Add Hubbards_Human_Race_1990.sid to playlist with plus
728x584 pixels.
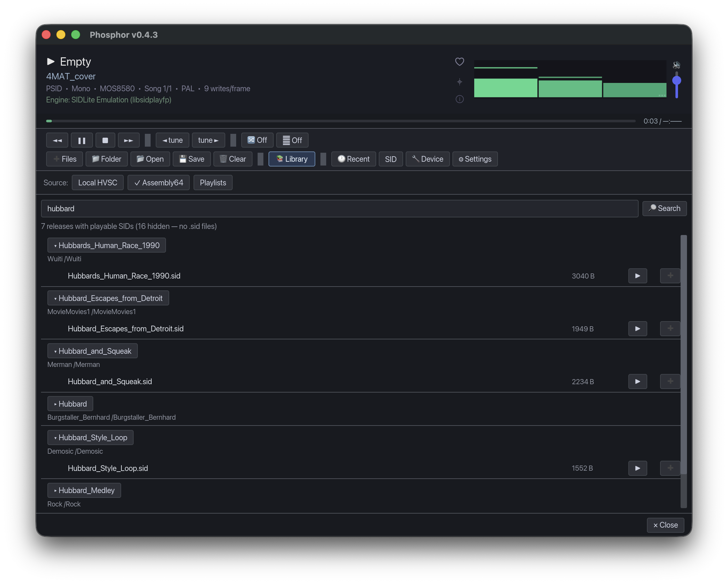coord(670,276)
